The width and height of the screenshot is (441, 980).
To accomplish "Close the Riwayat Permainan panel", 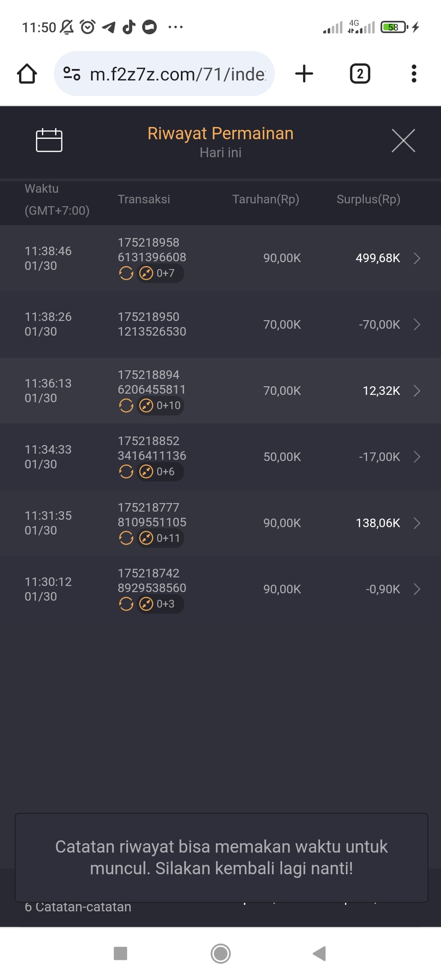I will pos(403,140).
